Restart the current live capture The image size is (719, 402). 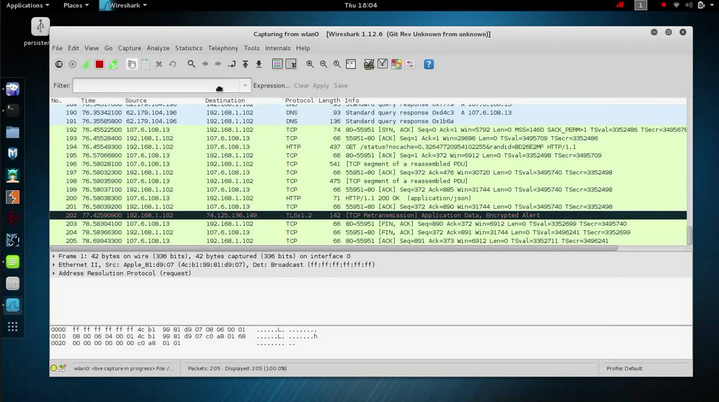[x=113, y=64]
